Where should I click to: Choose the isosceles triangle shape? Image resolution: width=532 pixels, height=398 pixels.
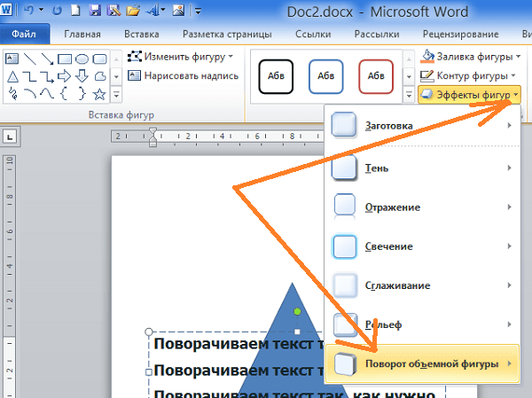[x=12, y=76]
